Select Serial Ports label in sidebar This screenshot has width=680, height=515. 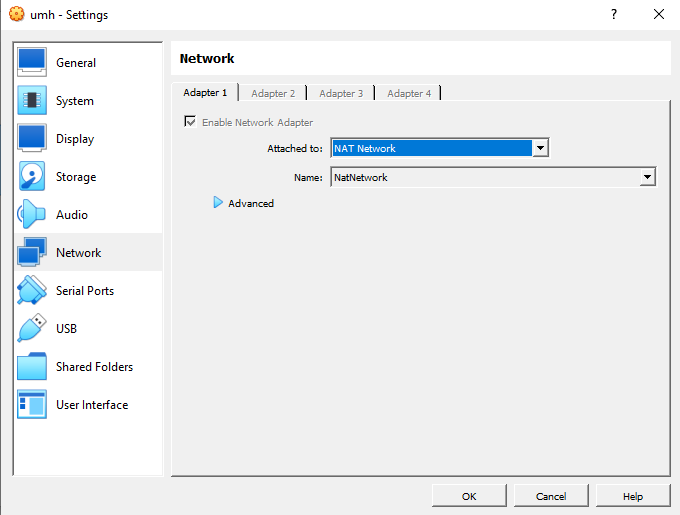[x=85, y=290]
